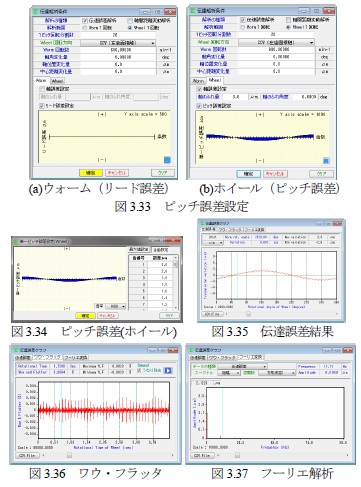Open Wheel rotation direction dropdown in left dialog
This screenshot has width=361, height=487.
[118, 43]
